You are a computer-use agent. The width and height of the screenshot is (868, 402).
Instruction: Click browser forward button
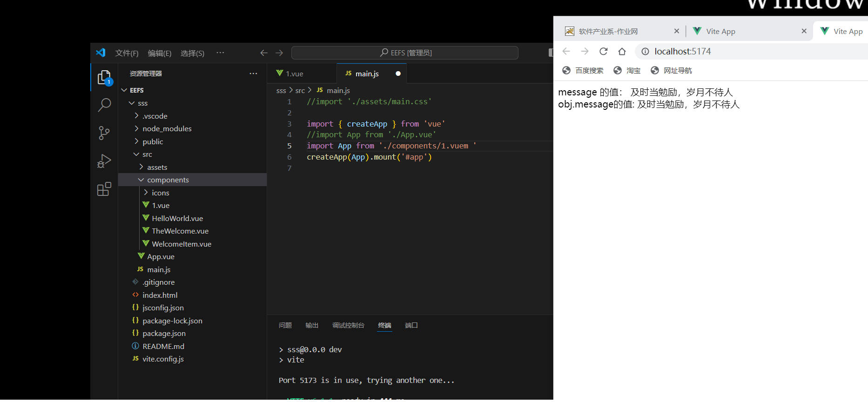click(x=585, y=51)
